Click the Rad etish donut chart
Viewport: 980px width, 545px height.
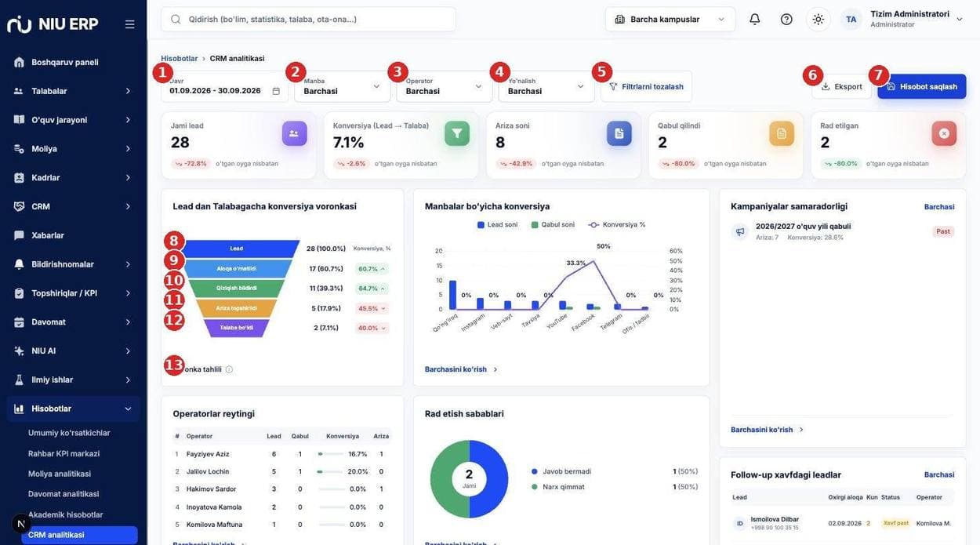click(469, 479)
